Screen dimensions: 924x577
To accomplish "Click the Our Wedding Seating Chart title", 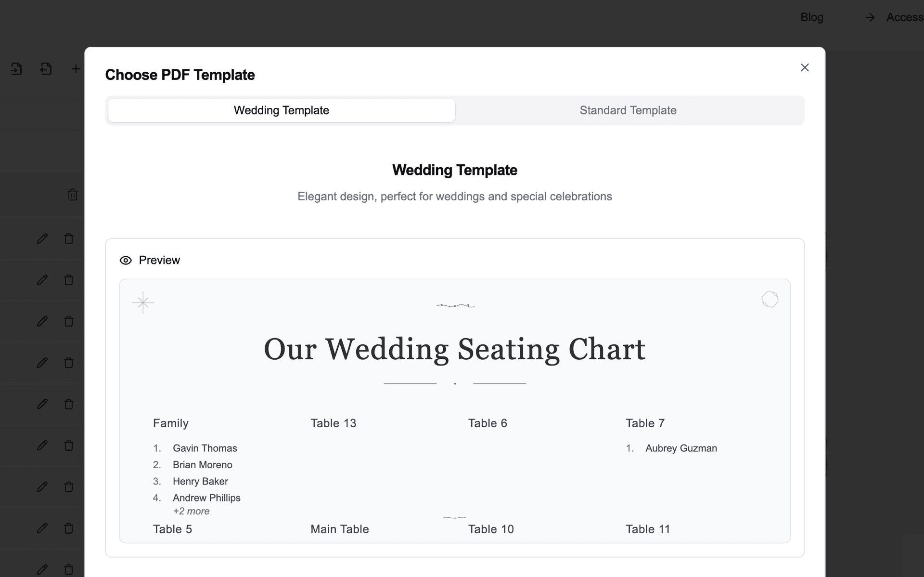I will coord(454,350).
